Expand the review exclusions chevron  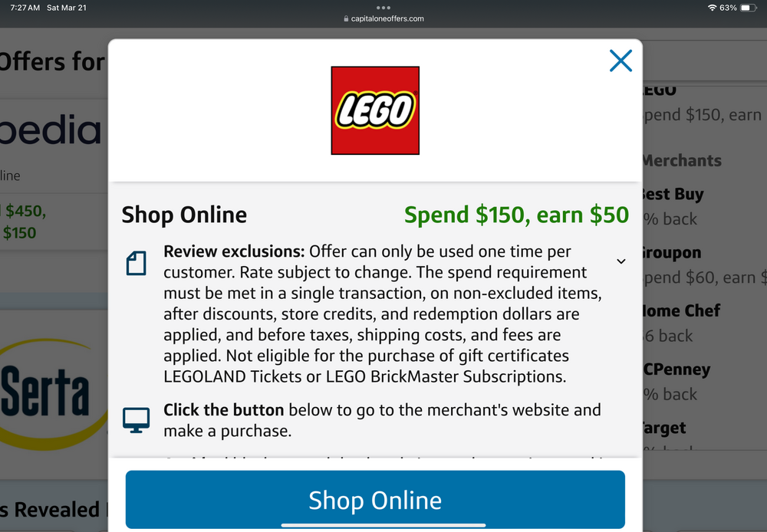(621, 261)
